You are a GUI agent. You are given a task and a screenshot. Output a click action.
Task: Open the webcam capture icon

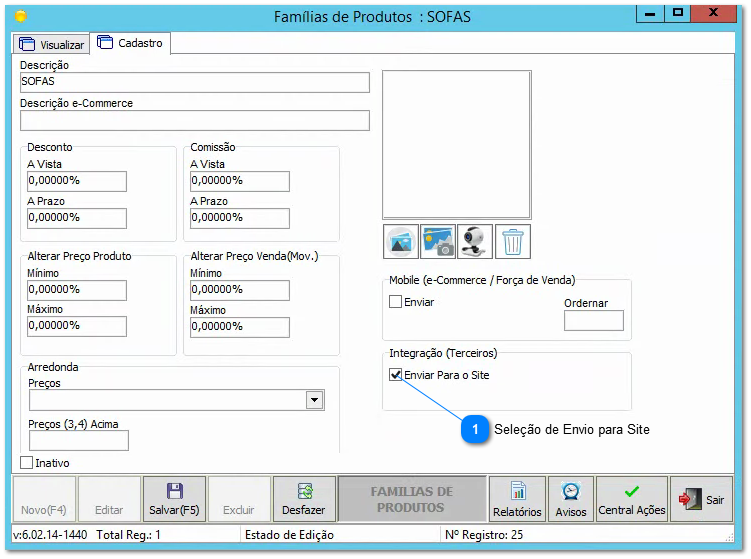[475, 241]
